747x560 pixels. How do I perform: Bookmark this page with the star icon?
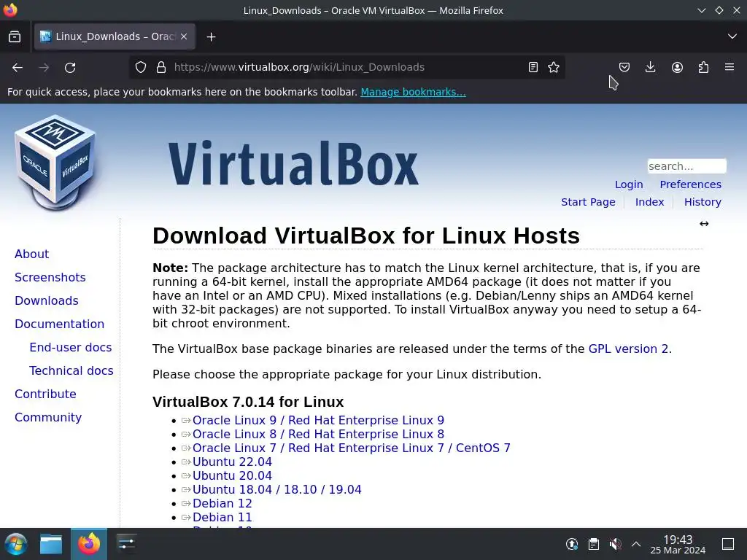click(554, 67)
